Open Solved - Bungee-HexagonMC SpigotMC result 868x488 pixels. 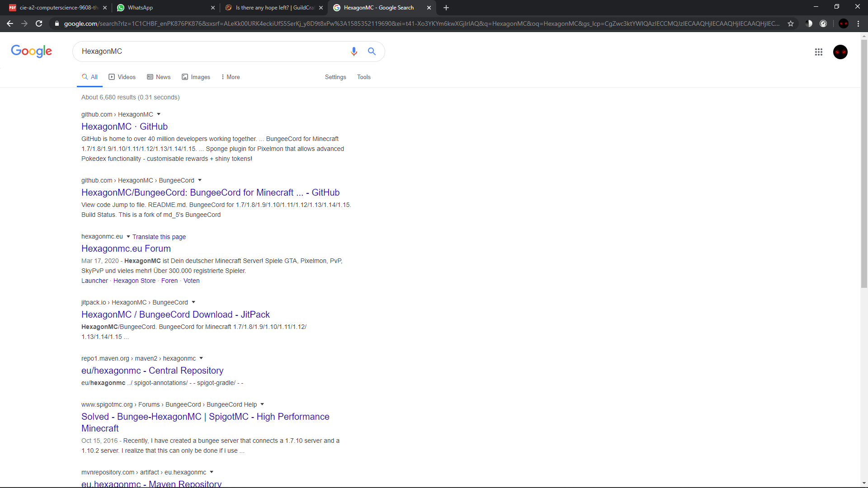pyautogui.click(x=205, y=422)
